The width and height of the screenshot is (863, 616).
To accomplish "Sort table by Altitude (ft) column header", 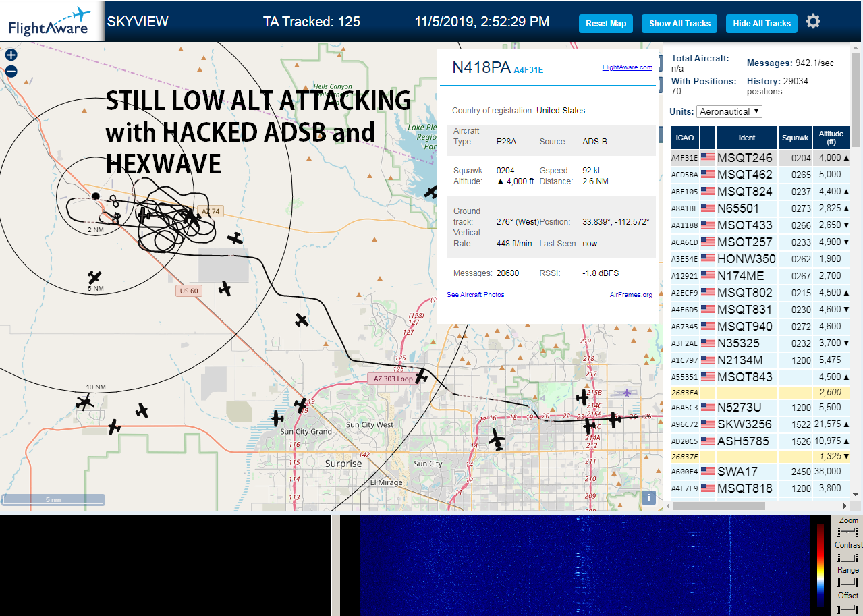I will pos(831,138).
